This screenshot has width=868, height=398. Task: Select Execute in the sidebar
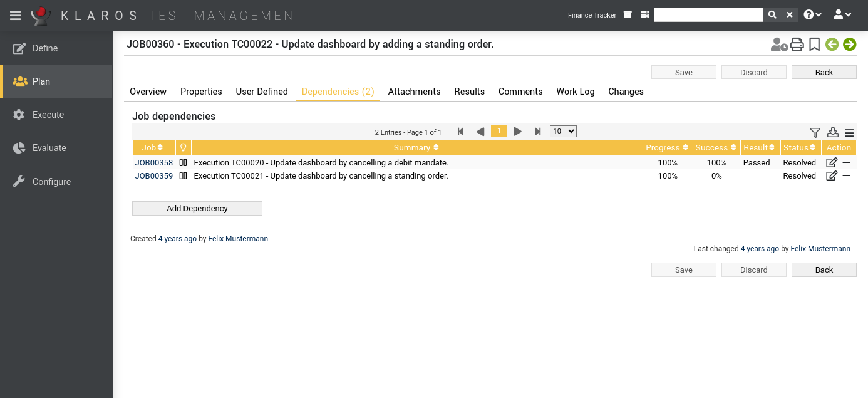point(48,115)
